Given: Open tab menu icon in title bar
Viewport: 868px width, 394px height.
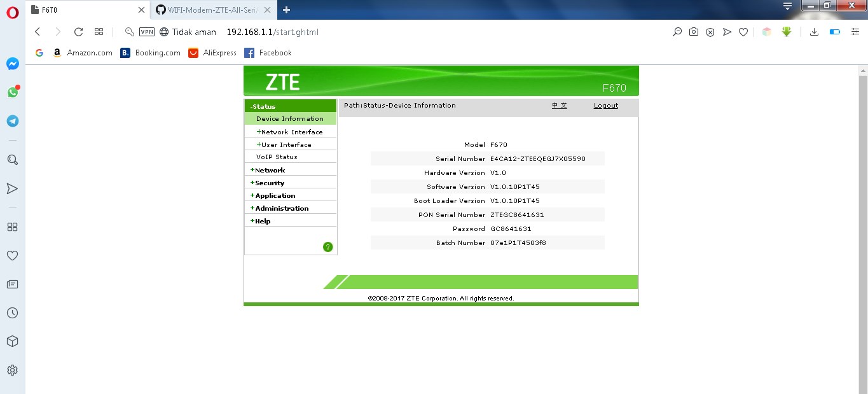Looking at the screenshot, I should click(787, 6).
